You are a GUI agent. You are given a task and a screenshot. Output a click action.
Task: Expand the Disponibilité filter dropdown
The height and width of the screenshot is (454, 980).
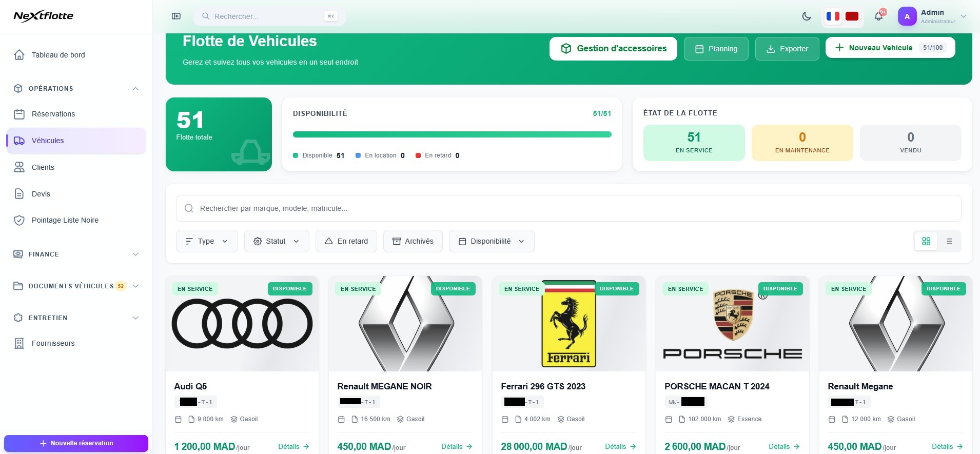click(x=491, y=241)
